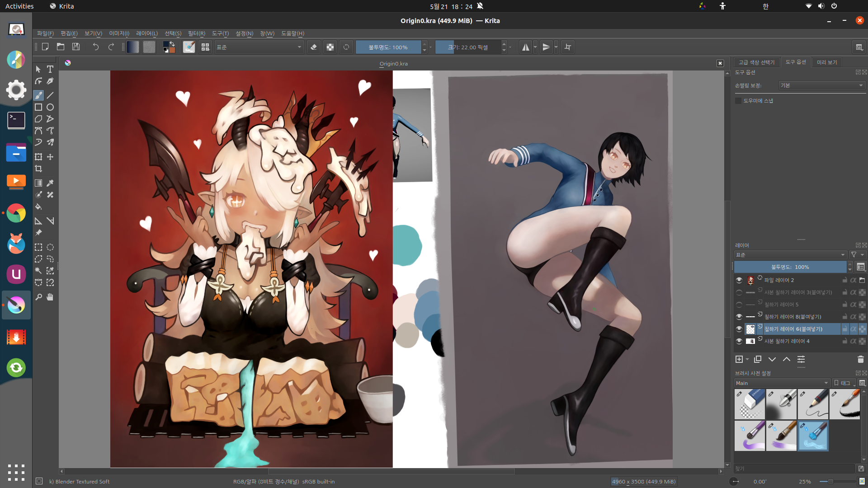This screenshot has height=488, width=868.
Task: Select the Freehand Brush tool
Action: pos(38,95)
